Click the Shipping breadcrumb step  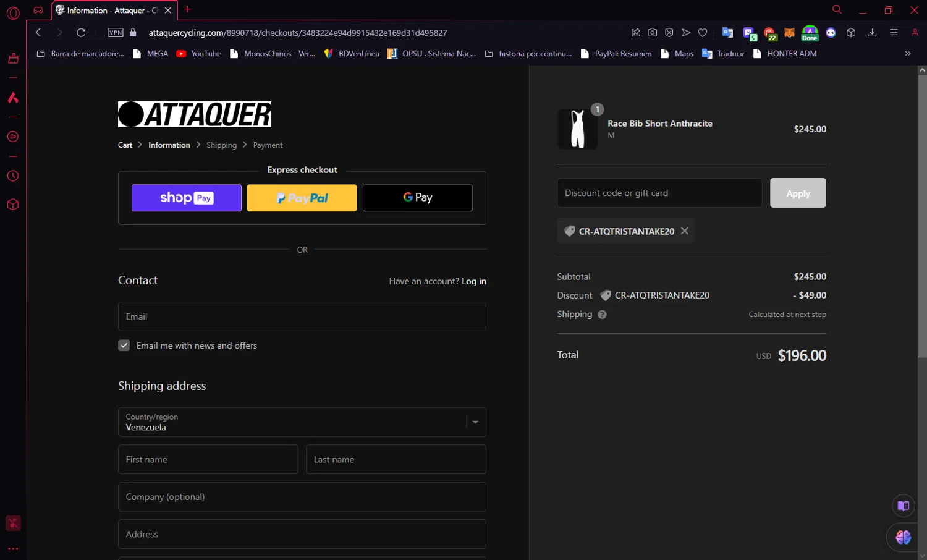[221, 145]
